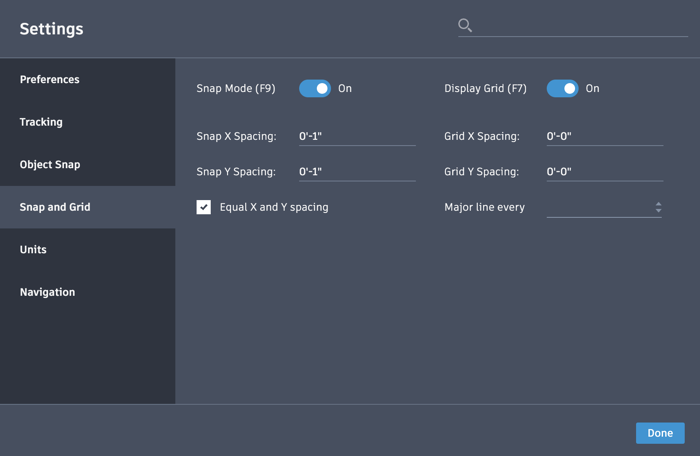
Task: Edit the Grid Y Spacing field
Action: (x=604, y=172)
